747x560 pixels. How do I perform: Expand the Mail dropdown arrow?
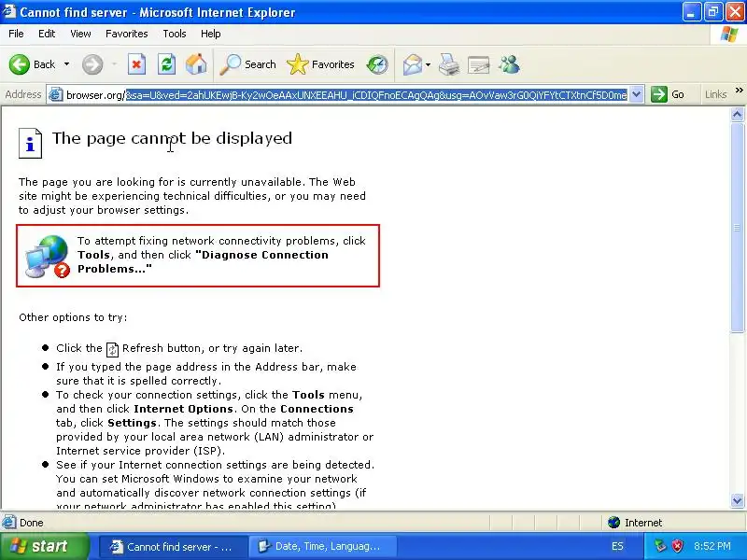click(428, 64)
